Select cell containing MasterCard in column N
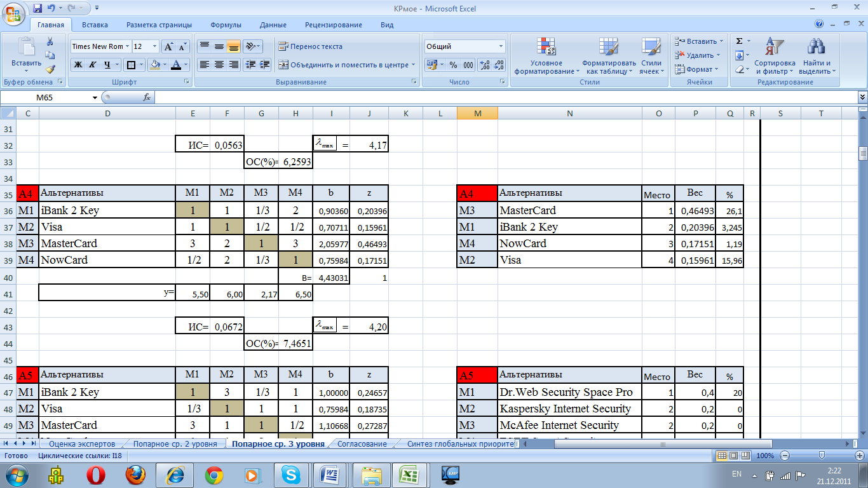This screenshot has height=488, width=868. [570, 210]
